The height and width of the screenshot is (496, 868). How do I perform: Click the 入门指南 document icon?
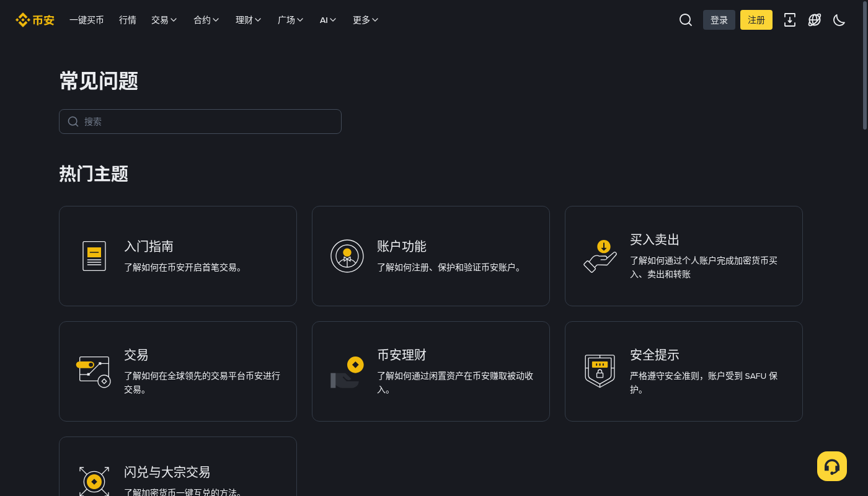pyautogui.click(x=94, y=256)
